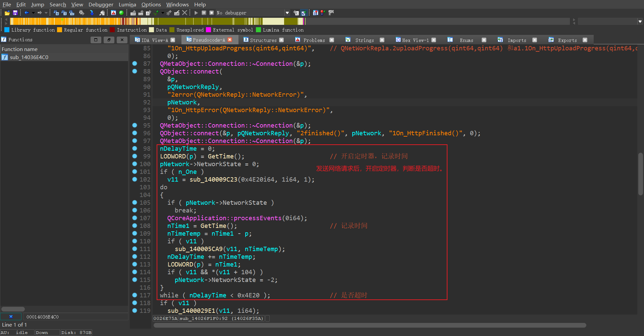Jump back with the blue left arrow
This screenshot has height=336, width=644.
26,13
